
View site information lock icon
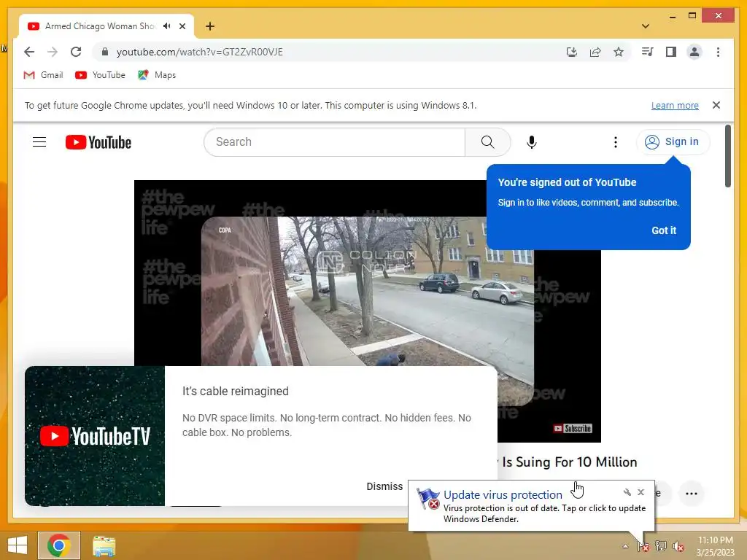tap(105, 52)
